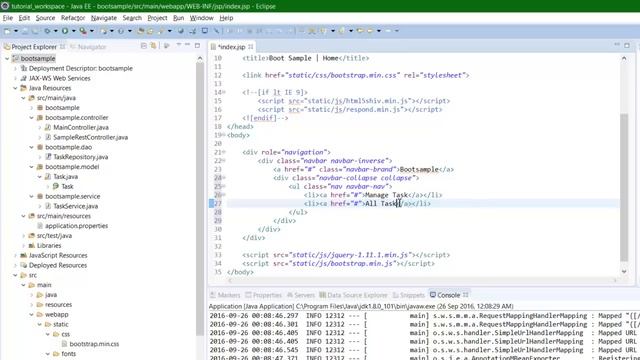Viewport: 640px width, 360px height.
Task: Click the New file toolbar icon
Action: tap(7, 31)
